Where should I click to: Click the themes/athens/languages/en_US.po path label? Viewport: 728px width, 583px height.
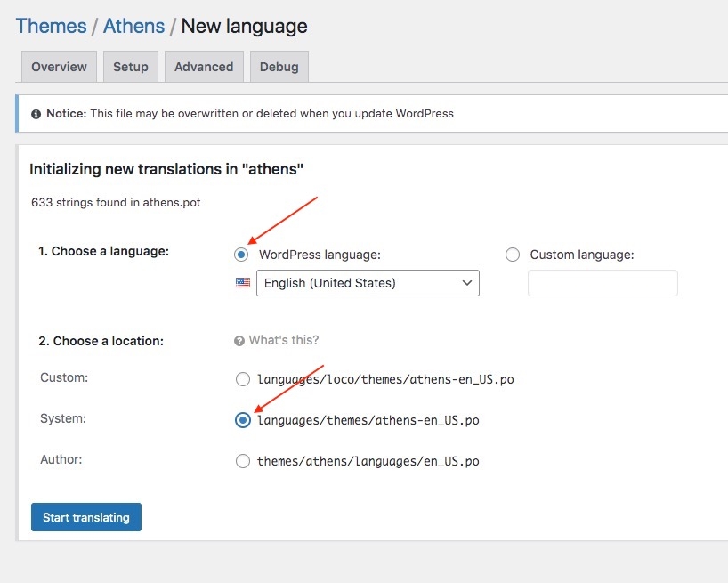pyautogui.click(x=368, y=461)
